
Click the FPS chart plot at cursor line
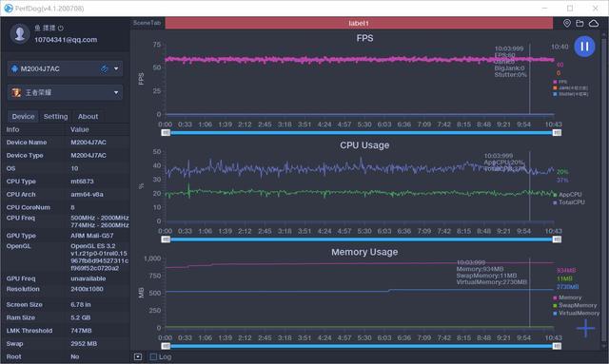click(x=530, y=78)
